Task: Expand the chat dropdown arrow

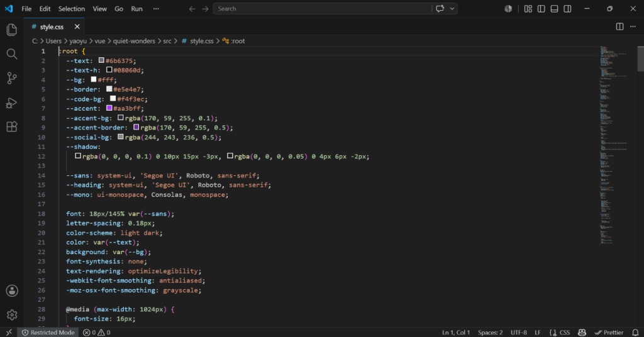Action: (x=452, y=9)
